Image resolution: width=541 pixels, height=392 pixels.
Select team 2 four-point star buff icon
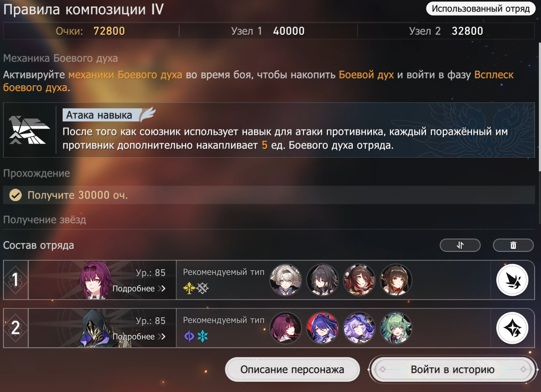(512, 328)
